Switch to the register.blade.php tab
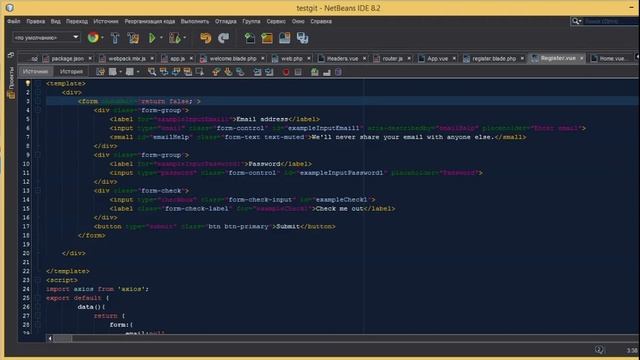This screenshot has height=360, width=640. point(494,59)
